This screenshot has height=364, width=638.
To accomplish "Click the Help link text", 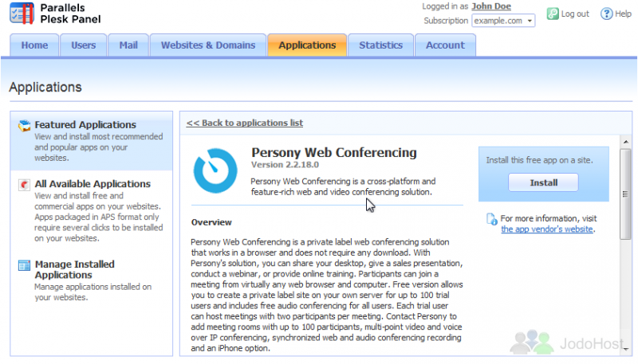I will click(623, 14).
